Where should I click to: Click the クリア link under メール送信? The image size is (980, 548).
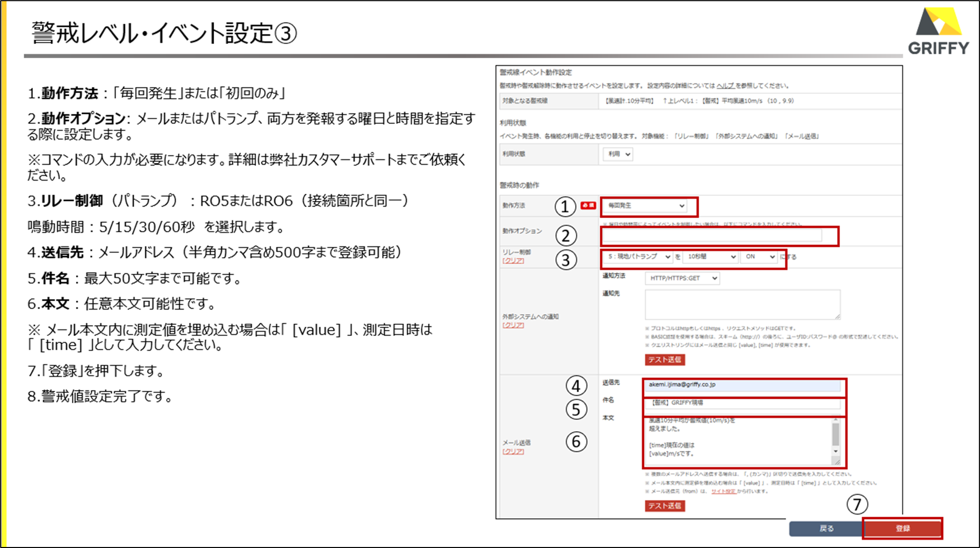click(513, 452)
